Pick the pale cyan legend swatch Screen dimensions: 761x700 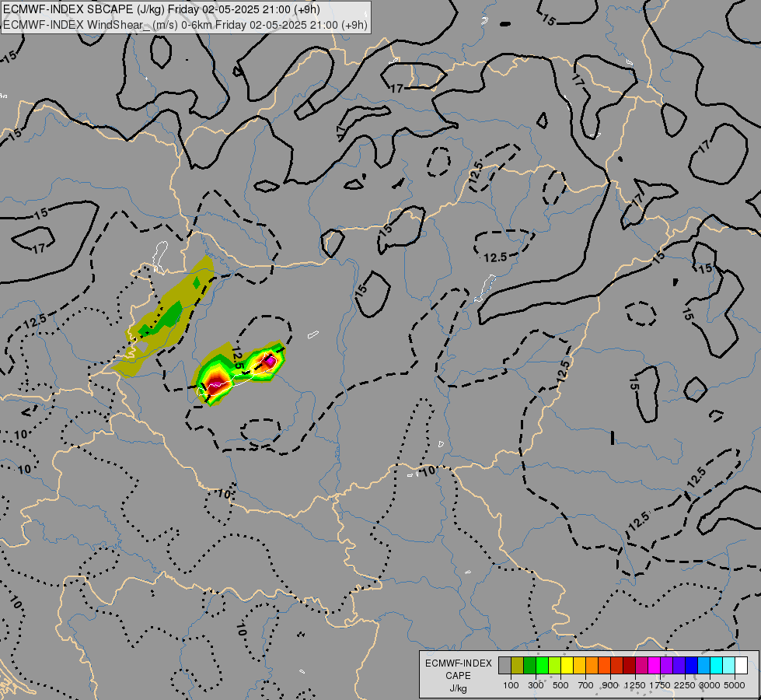[729, 666]
